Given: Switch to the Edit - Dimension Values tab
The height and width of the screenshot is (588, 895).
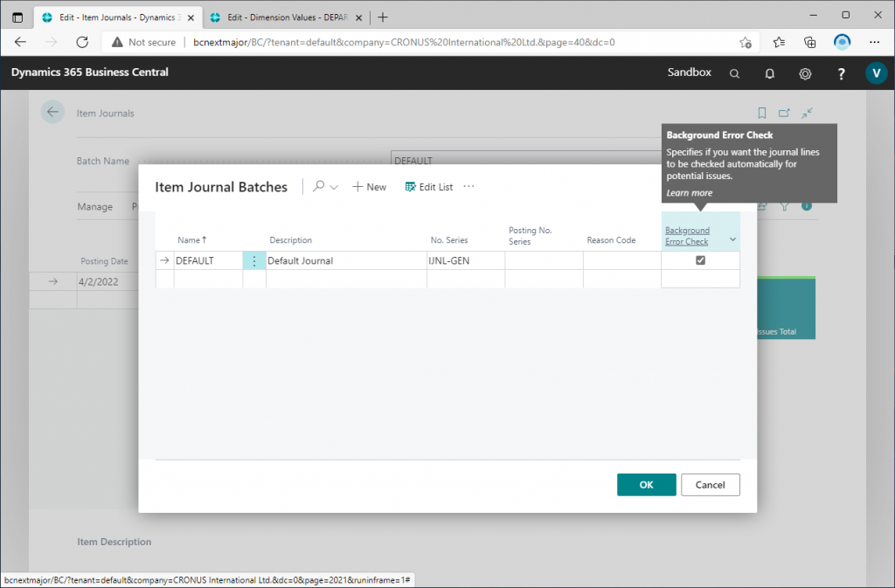Looking at the screenshot, I should click(281, 17).
